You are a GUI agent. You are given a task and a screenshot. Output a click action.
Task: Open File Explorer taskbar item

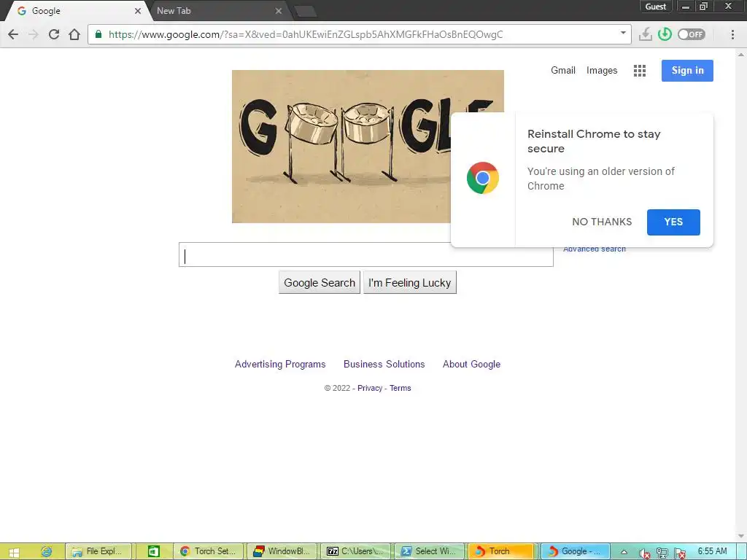coord(98,551)
